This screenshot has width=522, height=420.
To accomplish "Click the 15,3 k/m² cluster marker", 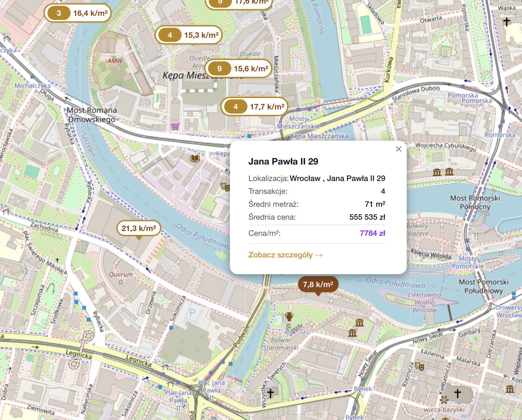I will click(x=189, y=35).
